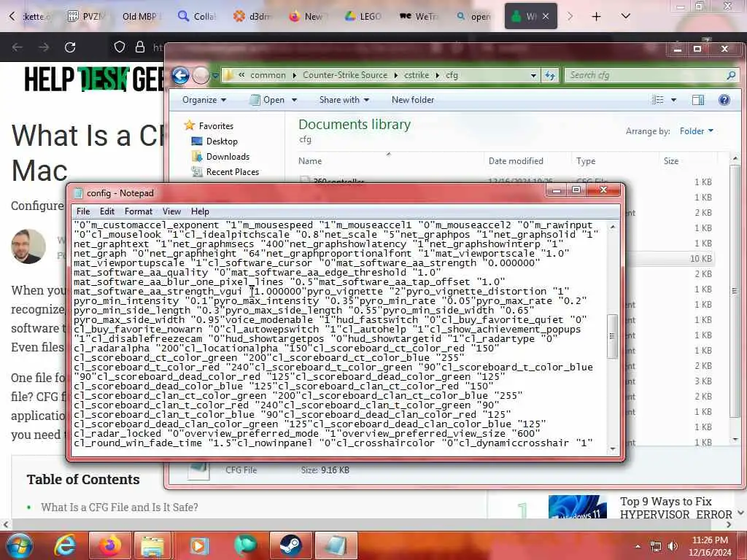
Task: Open What Is a CFG File contents link
Action: (x=119, y=507)
